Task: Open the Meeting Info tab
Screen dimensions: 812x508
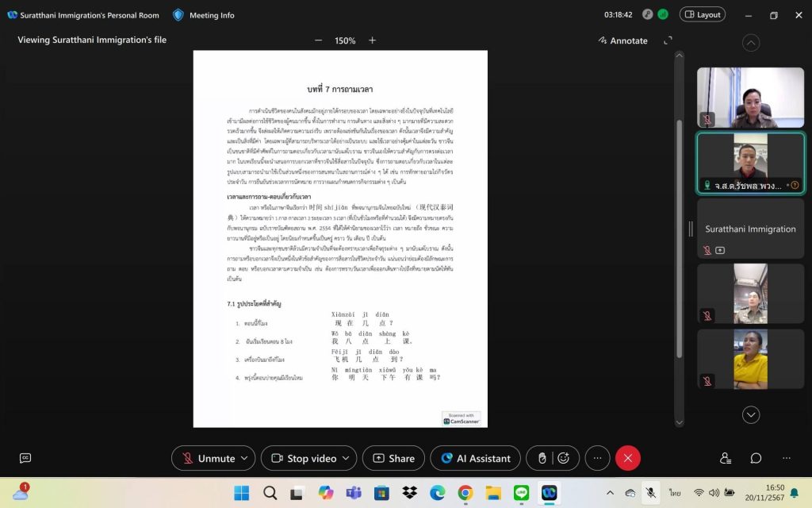Action: [x=204, y=15]
